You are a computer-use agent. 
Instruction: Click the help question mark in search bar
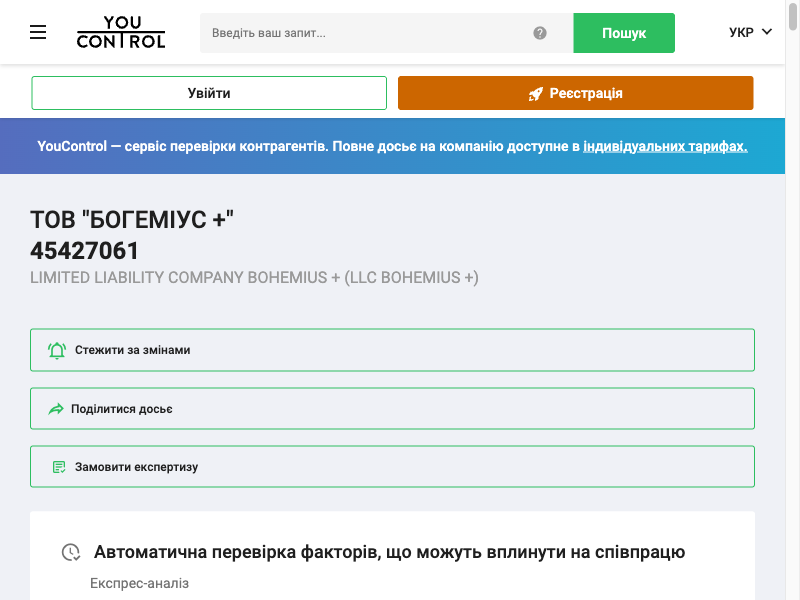pyautogui.click(x=540, y=32)
